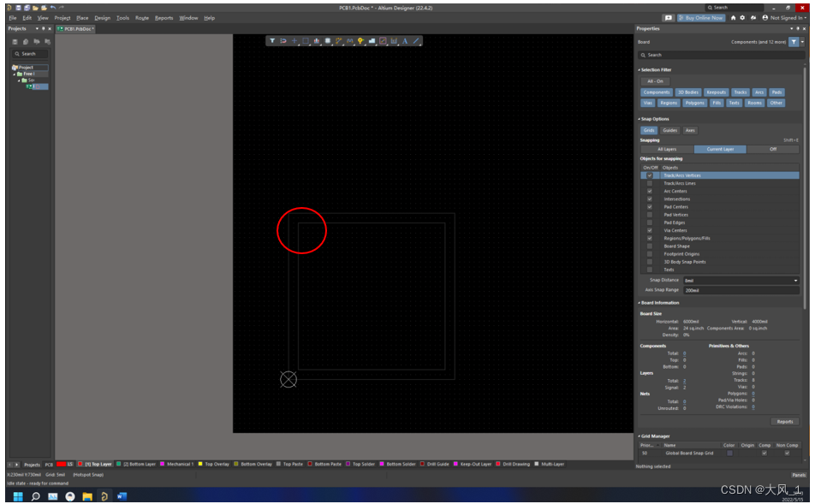The image size is (815, 504).
Task: Toggle the Pad Centers snapping checkbox
Action: [x=649, y=207]
